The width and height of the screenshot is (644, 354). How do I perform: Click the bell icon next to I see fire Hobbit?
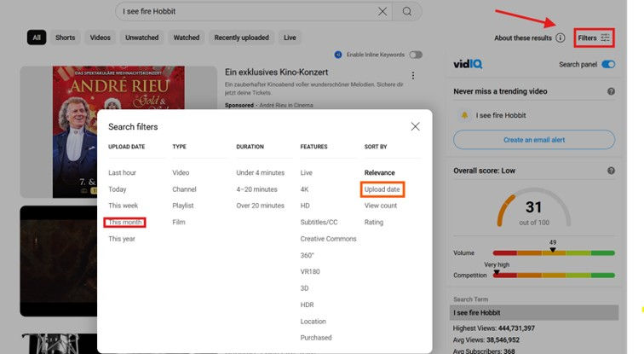point(464,115)
